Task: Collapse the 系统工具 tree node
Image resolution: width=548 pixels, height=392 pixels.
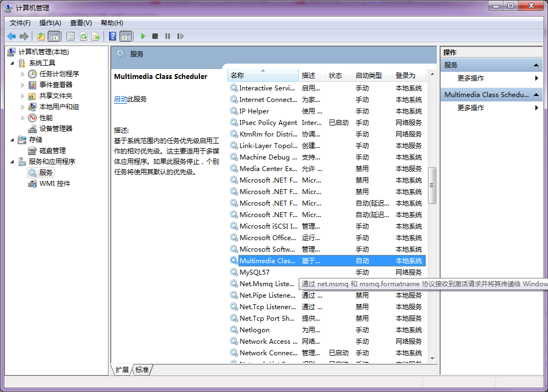Action: 12,63
